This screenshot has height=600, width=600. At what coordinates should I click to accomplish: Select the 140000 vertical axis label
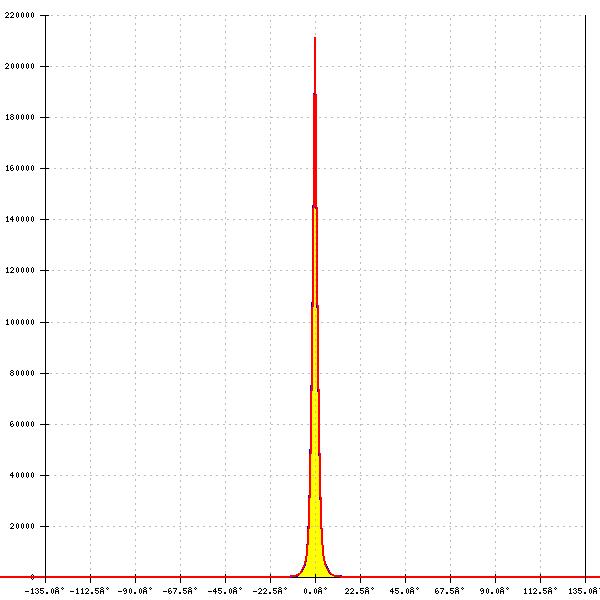[x=20, y=219]
